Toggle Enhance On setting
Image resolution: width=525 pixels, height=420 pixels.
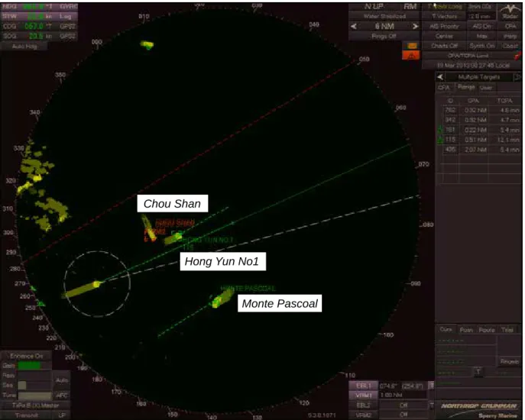pyautogui.click(x=26, y=356)
